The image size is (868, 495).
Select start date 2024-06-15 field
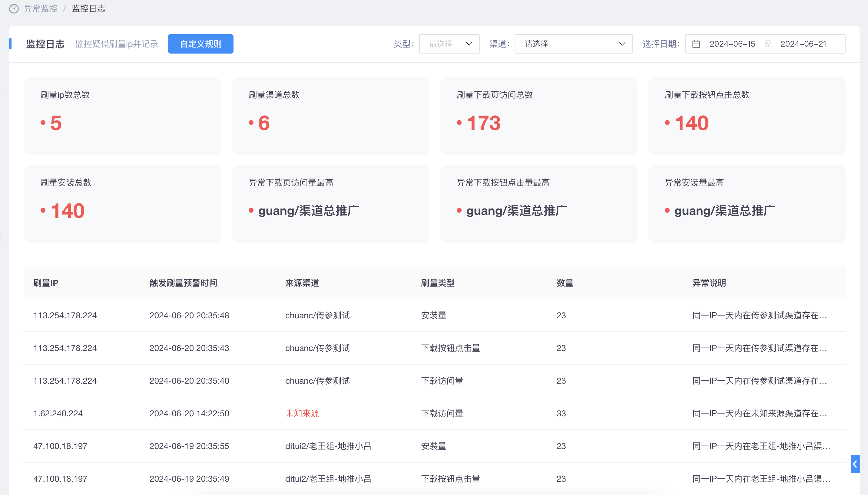click(x=732, y=44)
